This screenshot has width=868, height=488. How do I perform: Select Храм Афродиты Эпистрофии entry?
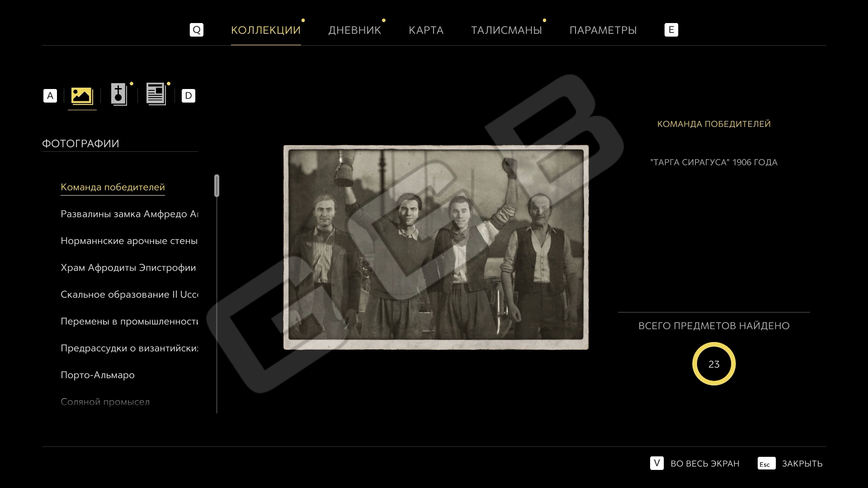[128, 268]
